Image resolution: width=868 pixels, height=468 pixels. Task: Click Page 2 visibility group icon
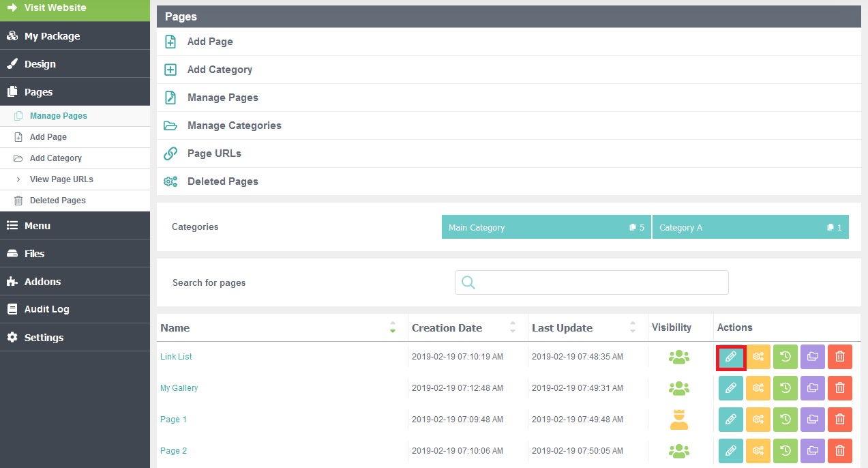click(679, 451)
